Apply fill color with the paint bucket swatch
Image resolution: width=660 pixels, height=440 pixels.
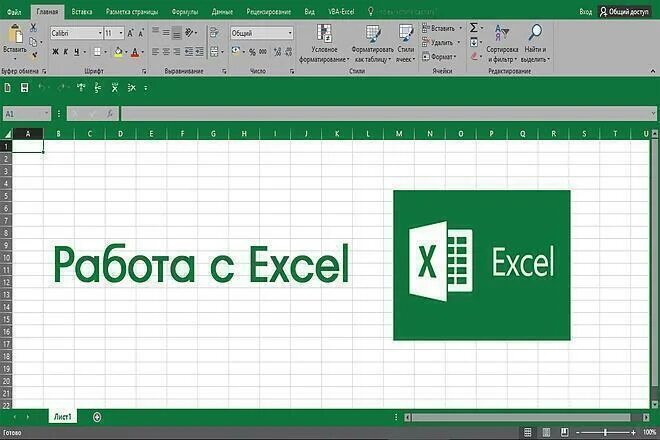tap(118, 52)
